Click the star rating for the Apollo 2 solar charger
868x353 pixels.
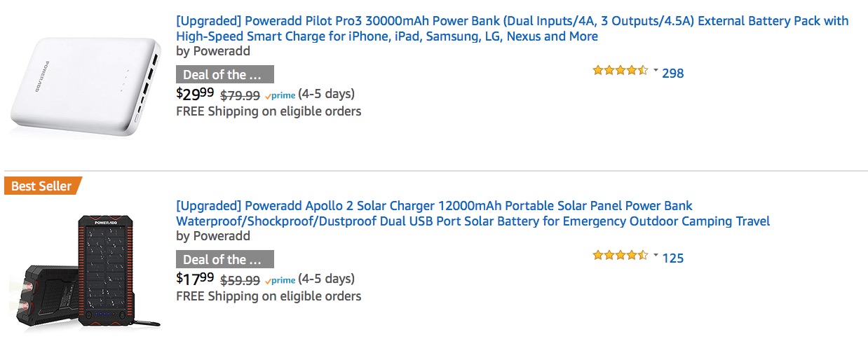620,255
